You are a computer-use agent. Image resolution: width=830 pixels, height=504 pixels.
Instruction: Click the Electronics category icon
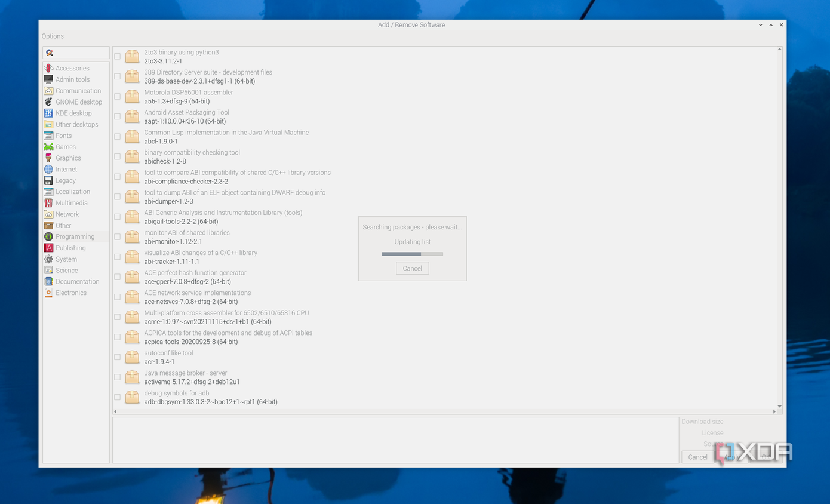[x=48, y=293]
